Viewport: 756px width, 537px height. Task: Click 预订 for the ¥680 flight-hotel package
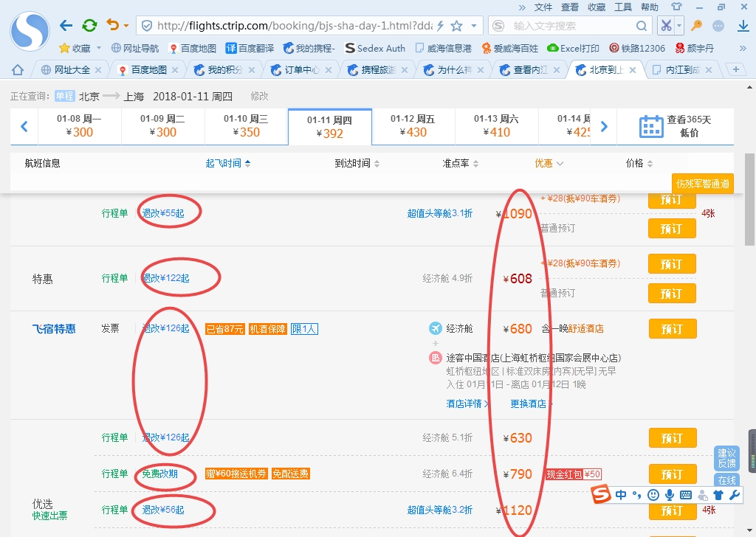point(672,329)
